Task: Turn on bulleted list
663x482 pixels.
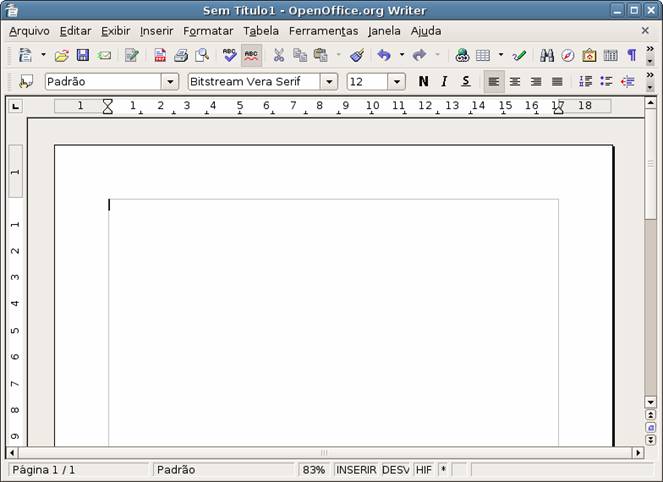Action: 606,81
